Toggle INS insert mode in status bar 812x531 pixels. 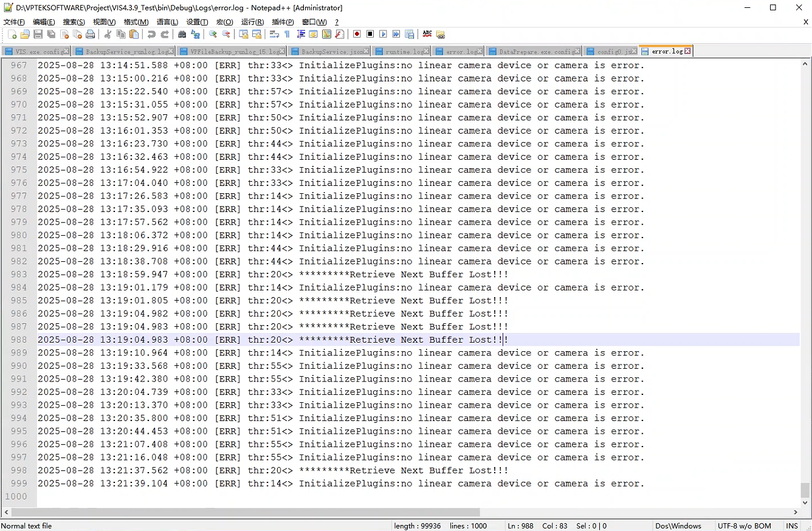pos(792,526)
